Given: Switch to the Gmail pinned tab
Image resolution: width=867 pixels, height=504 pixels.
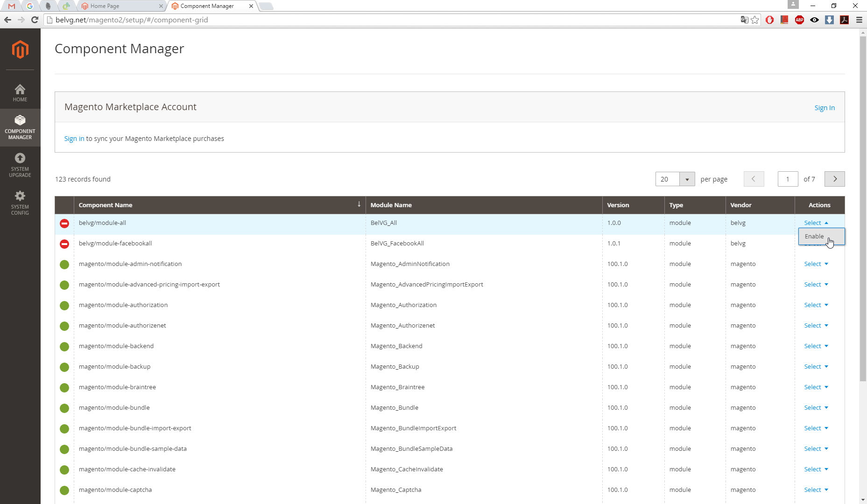Looking at the screenshot, I should (12, 6).
